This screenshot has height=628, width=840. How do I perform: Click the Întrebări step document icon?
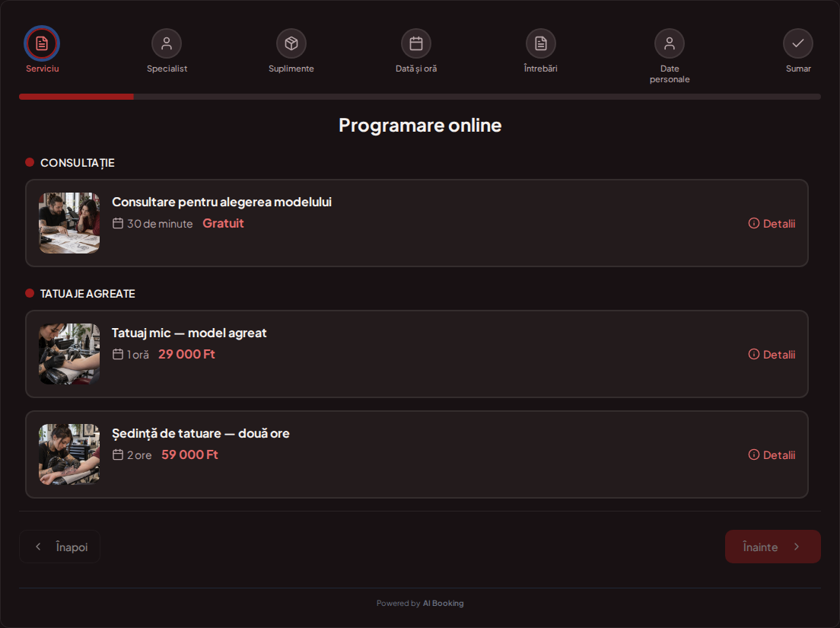[x=541, y=43]
